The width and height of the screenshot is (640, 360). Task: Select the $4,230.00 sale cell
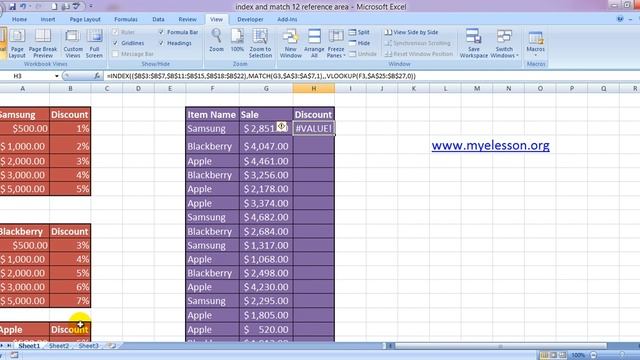point(266,287)
